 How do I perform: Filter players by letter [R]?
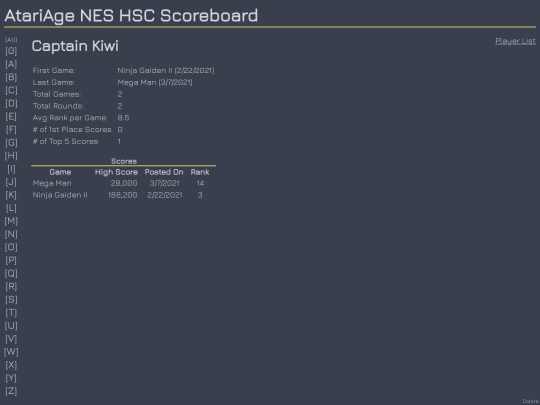click(x=11, y=287)
